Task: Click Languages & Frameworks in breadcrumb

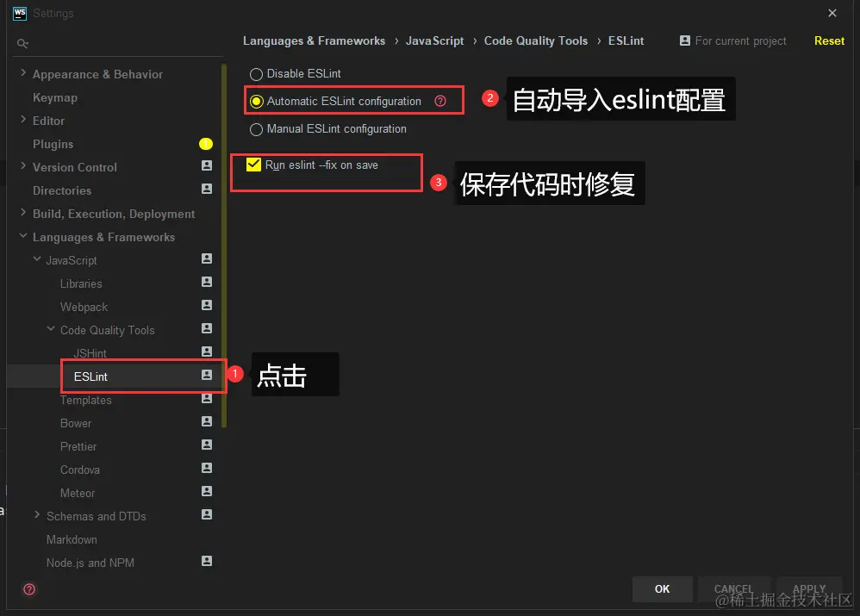Action: pos(315,40)
